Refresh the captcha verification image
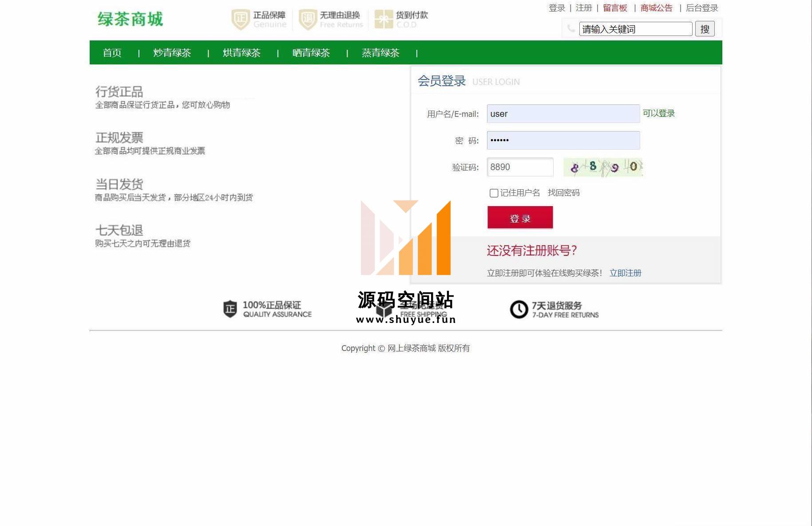Image resolution: width=812 pixels, height=526 pixels. (x=602, y=167)
